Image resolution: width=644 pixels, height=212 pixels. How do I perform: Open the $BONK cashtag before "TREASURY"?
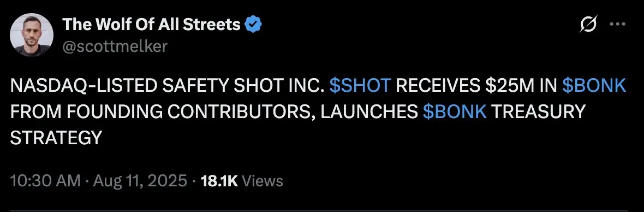[x=455, y=111]
